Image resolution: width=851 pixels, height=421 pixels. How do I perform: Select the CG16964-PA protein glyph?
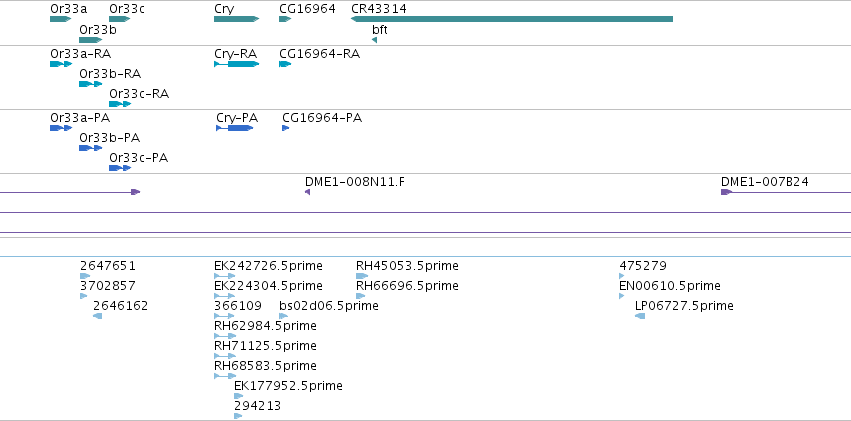click(x=285, y=128)
